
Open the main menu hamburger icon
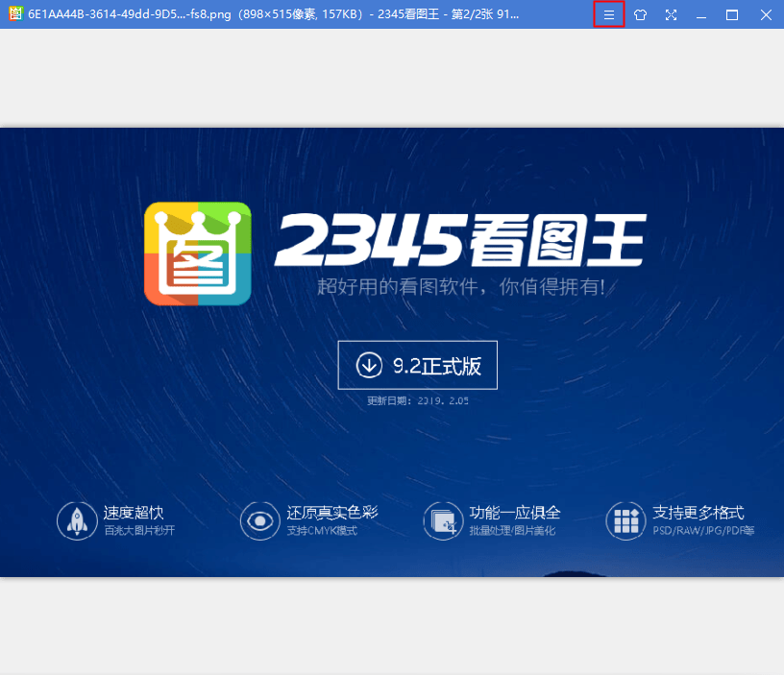608,14
